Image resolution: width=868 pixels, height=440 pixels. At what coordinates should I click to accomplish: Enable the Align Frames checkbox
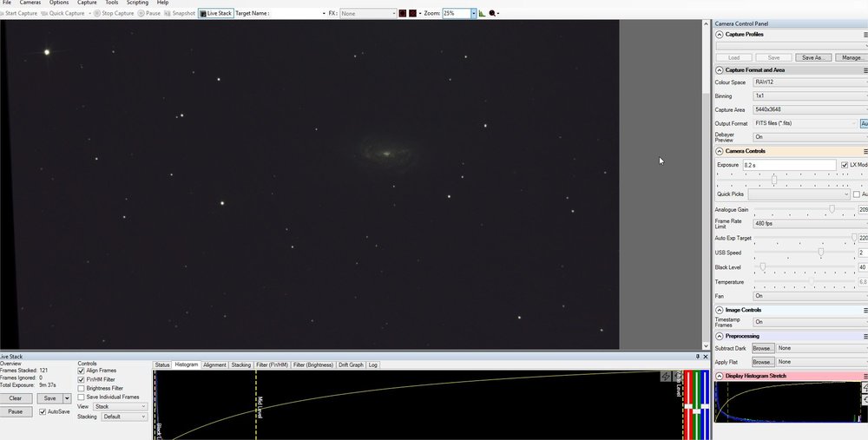coord(82,371)
